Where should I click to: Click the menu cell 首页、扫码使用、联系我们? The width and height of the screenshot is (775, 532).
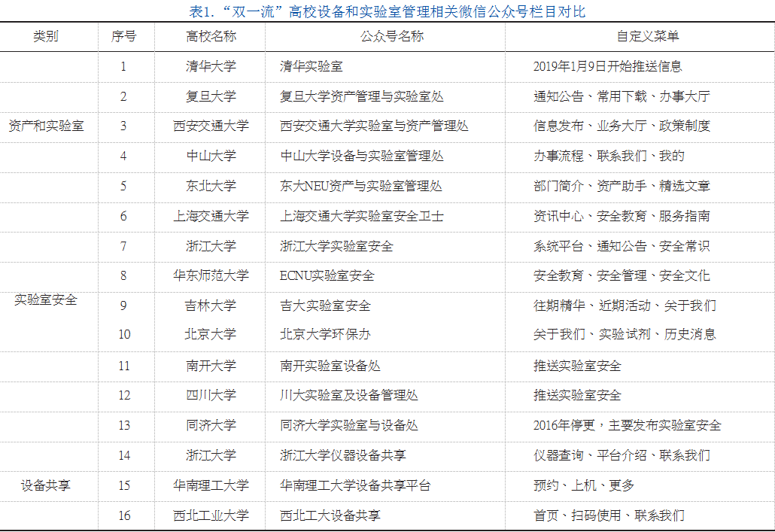pos(609,515)
